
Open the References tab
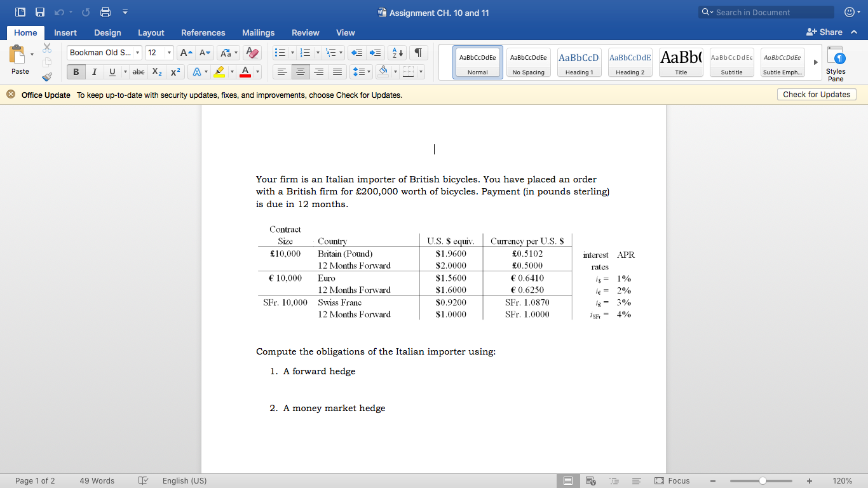coord(203,33)
